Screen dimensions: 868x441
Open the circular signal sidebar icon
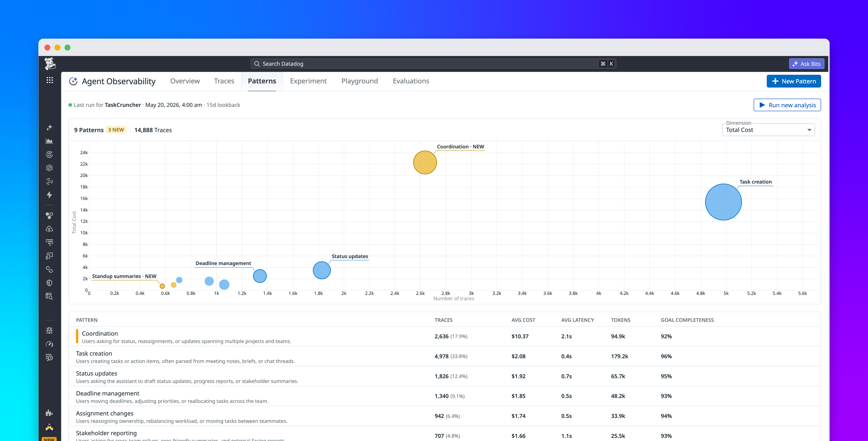[50, 181]
